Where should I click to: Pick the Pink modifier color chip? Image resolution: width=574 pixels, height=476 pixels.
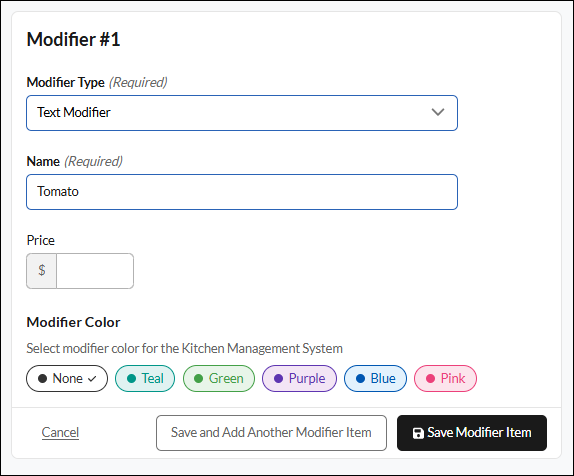pos(445,378)
